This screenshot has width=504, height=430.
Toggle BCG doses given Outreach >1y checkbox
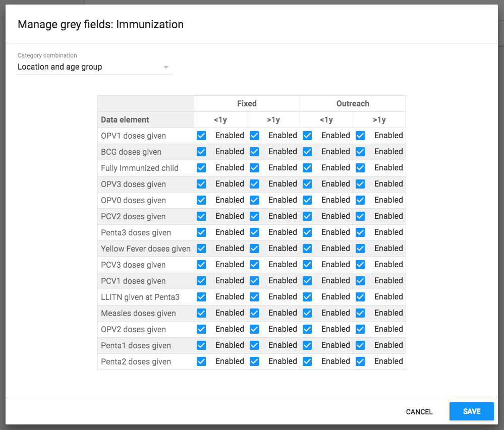[360, 152]
